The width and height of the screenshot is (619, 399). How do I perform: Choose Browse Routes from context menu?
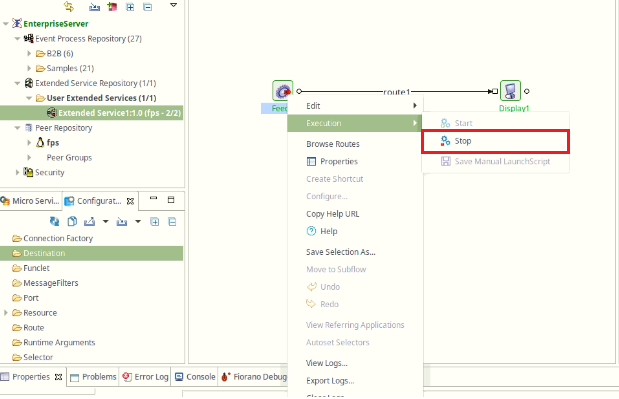click(x=333, y=144)
